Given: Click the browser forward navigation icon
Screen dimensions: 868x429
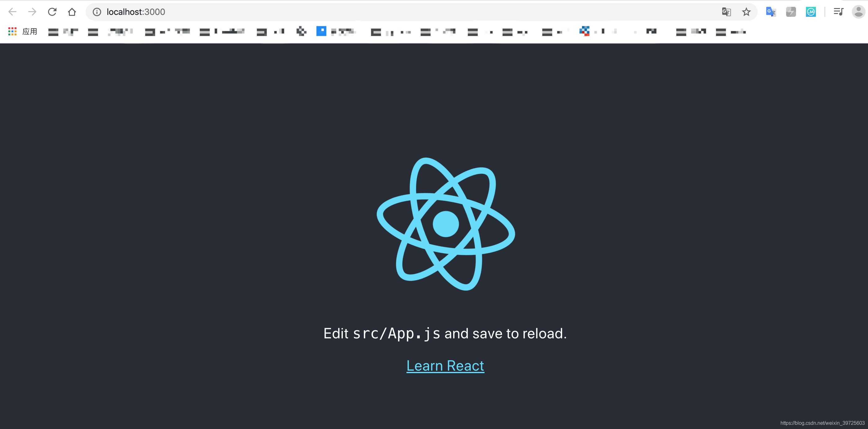Looking at the screenshot, I should (x=31, y=11).
